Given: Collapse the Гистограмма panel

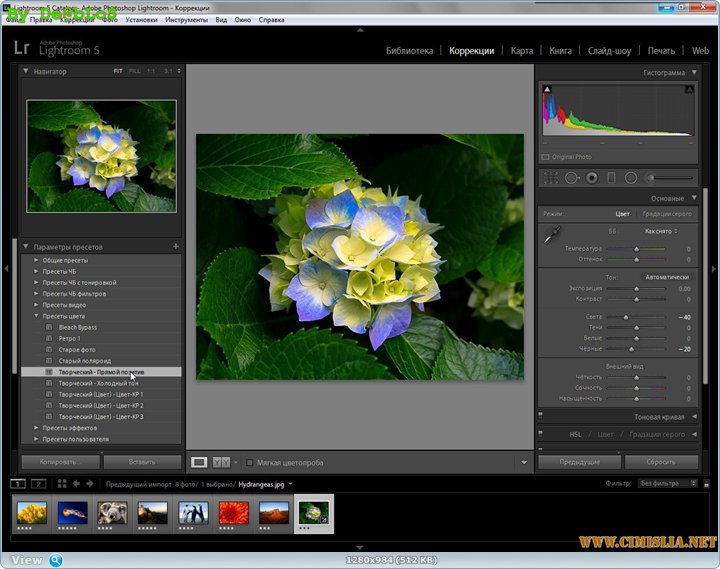Looking at the screenshot, I should tap(693, 73).
